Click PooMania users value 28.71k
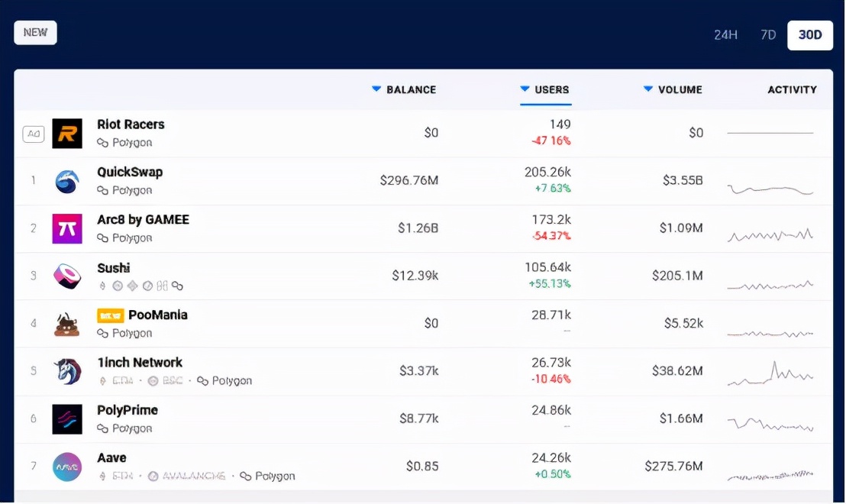 [x=551, y=315]
